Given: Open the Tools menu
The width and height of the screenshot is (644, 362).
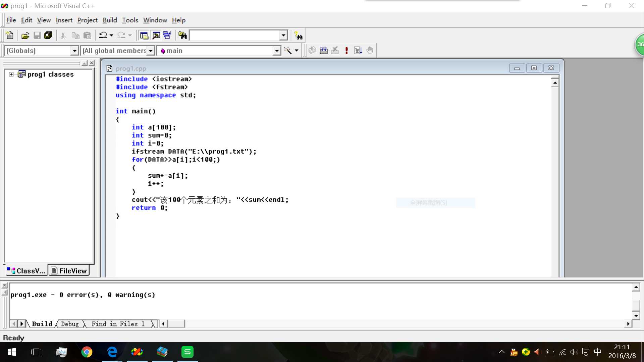Looking at the screenshot, I should [130, 20].
